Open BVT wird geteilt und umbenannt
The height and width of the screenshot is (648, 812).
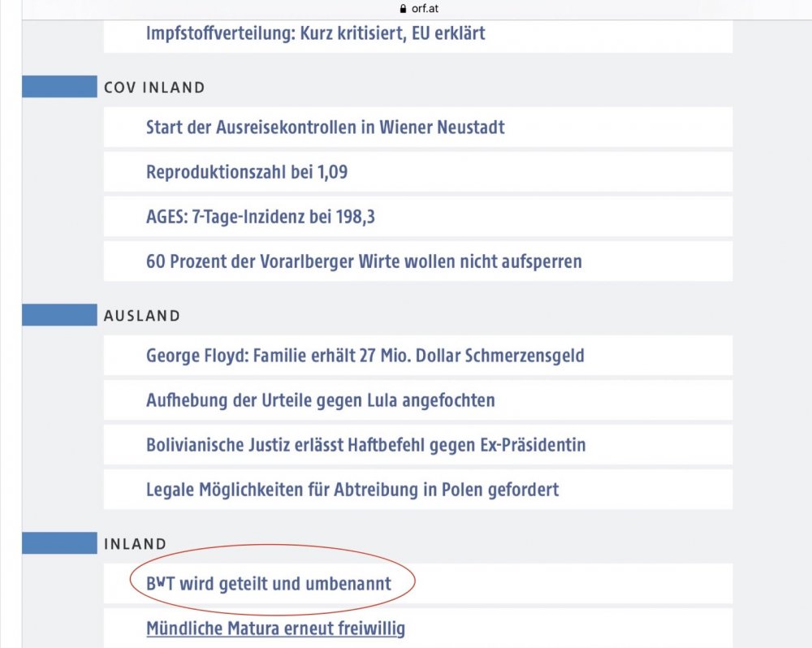[268, 584]
